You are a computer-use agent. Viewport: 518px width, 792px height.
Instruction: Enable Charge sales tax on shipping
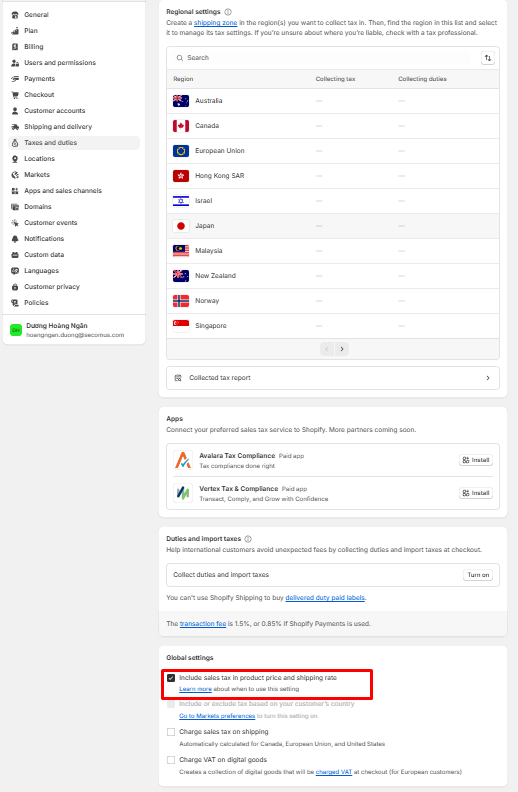point(171,732)
